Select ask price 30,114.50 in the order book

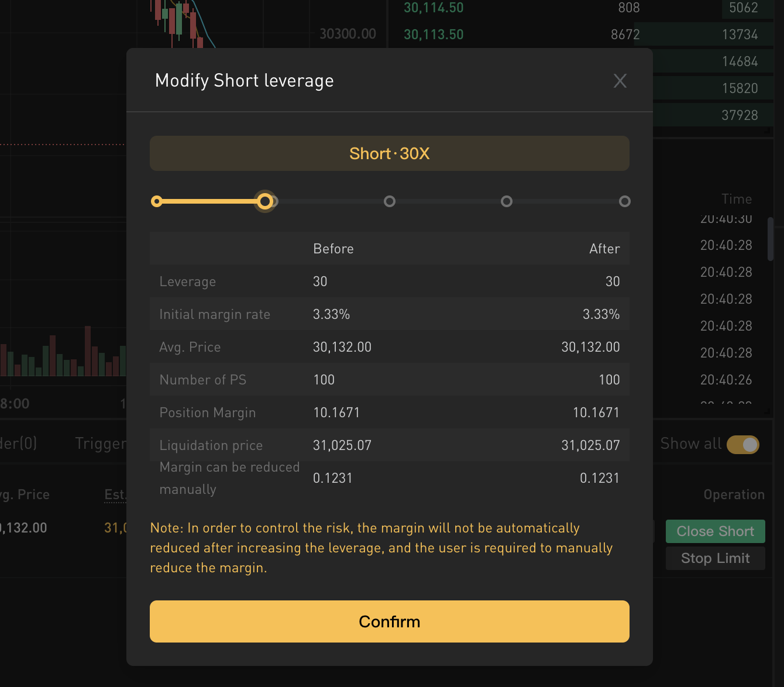(x=433, y=8)
